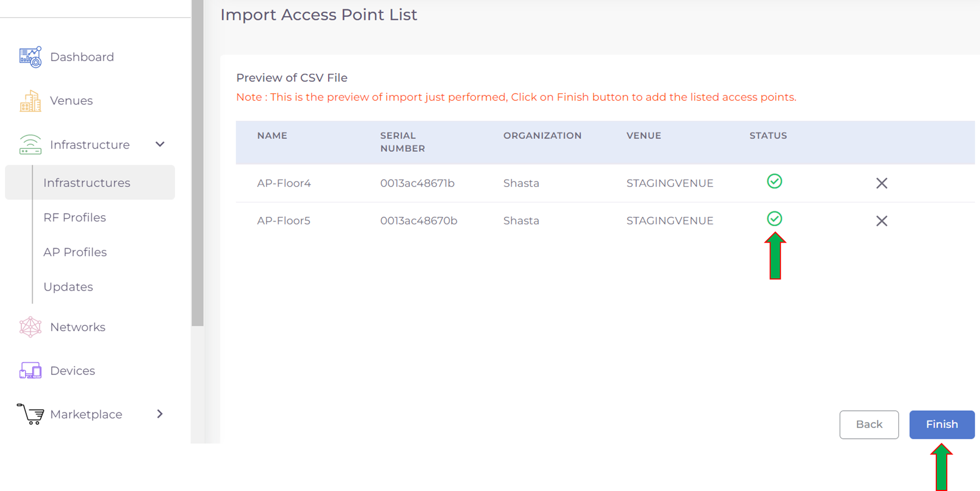This screenshot has height=491, width=980.
Task: Click the Marketplace shopping cart icon
Action: (30, 414)
